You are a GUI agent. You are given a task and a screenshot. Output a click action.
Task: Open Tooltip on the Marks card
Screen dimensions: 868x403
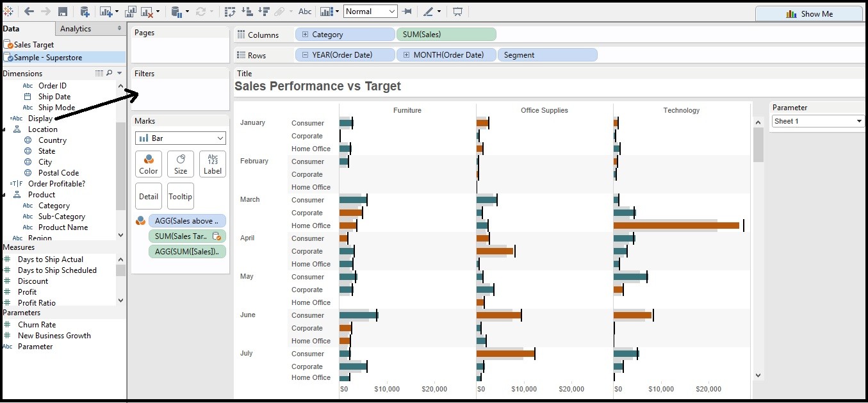180,195
